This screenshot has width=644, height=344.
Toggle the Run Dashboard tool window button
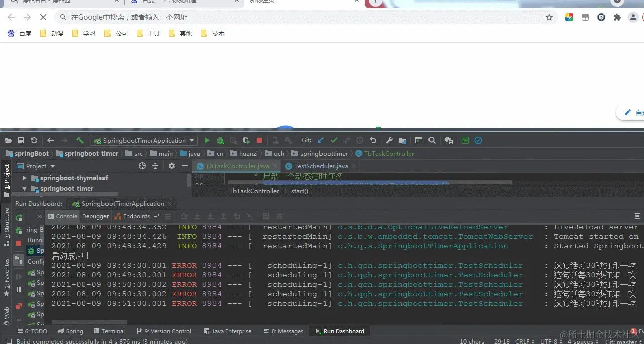pyautogui.click(x=339, y=331)
